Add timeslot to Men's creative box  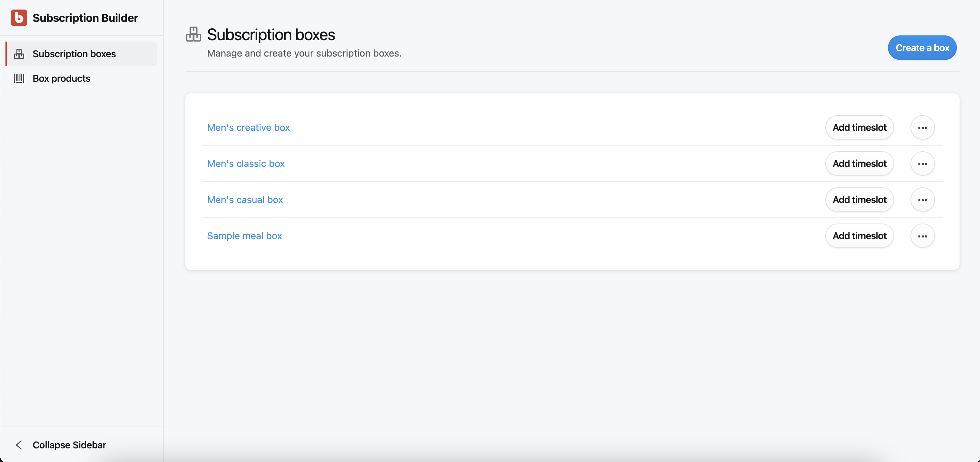pyautogui.click(x=859, y=128)
